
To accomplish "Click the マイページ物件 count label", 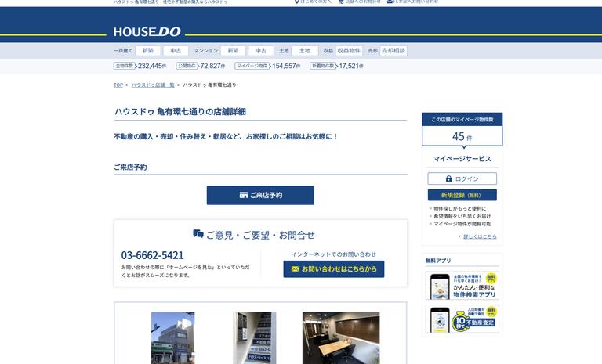I will (252, 66).
